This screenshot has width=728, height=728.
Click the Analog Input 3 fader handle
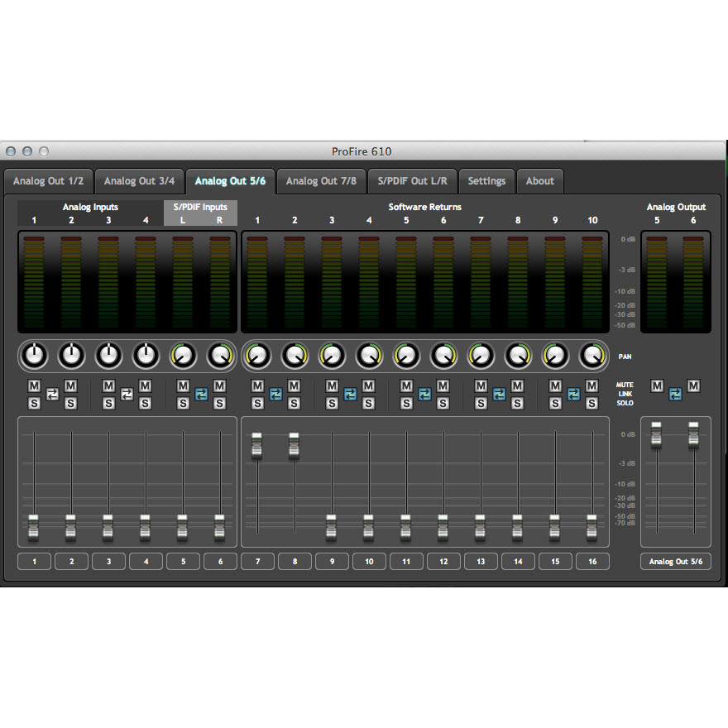coord(108,528)
